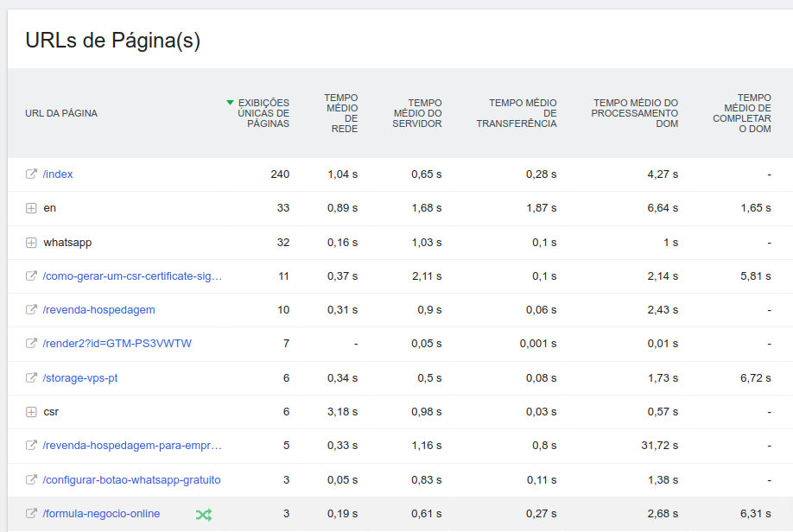Sort by Tempo Médio do Processamento DOM
The image size is (793, 532).
click(635, 113)
